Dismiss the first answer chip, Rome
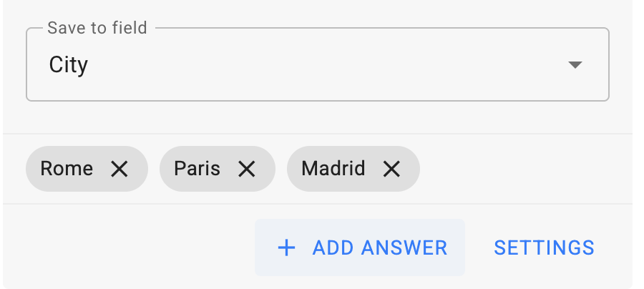644x289 pixels. tap(119, 169)
